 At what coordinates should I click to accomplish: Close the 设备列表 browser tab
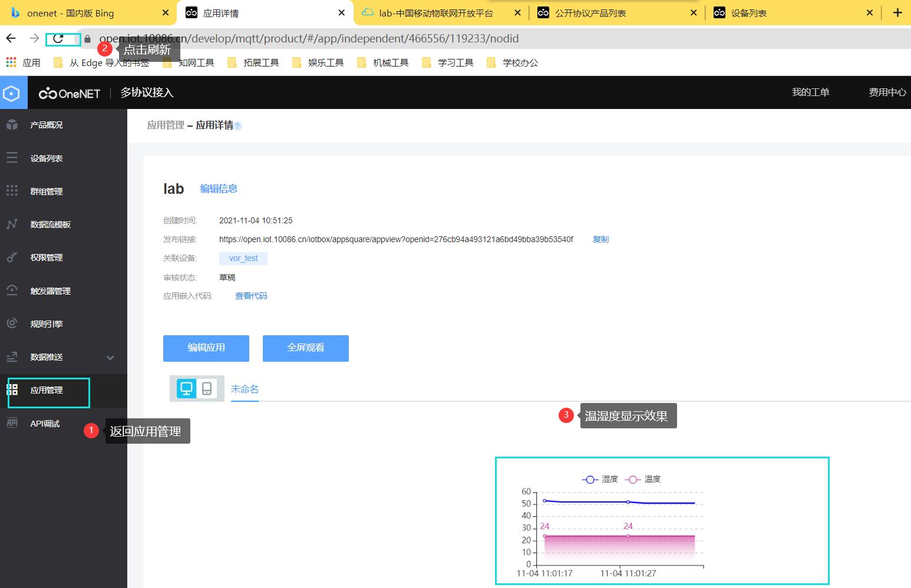870,12
